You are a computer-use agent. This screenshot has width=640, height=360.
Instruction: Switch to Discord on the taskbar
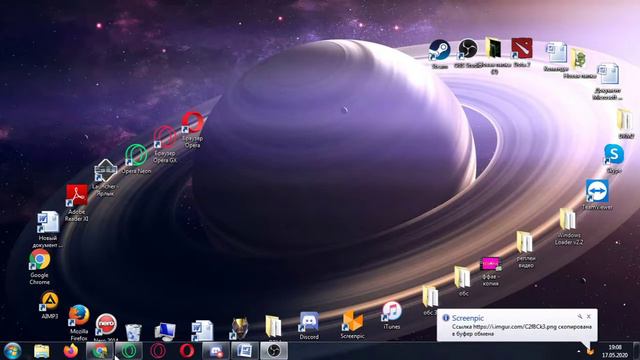[216, 351]
